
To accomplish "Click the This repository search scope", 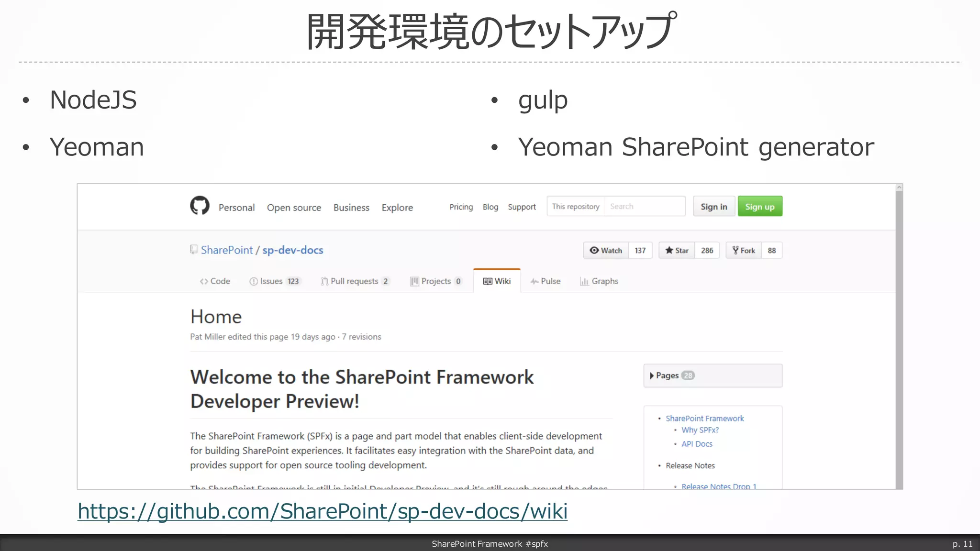I will click(576, 206).
